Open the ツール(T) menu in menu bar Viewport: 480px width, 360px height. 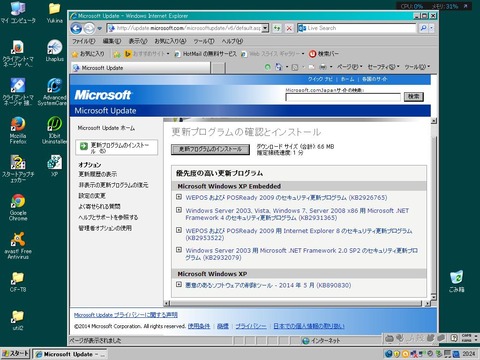[x=204, y=41]
